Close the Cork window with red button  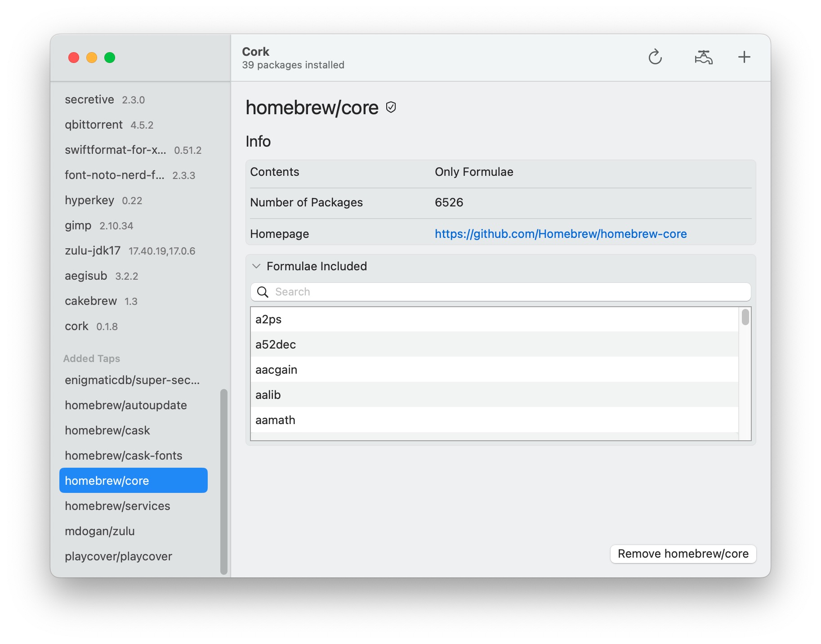point(74,58)
